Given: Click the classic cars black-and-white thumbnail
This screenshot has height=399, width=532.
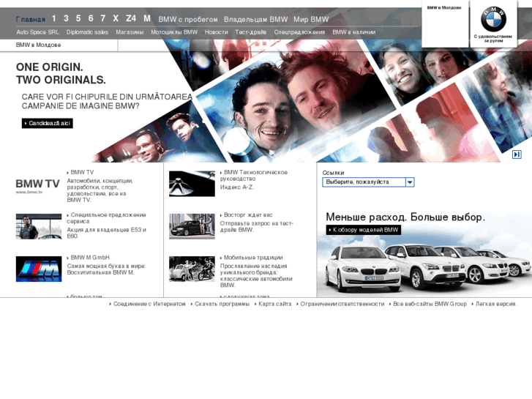Looking at the screenshot, I should (x=192, y=269).
